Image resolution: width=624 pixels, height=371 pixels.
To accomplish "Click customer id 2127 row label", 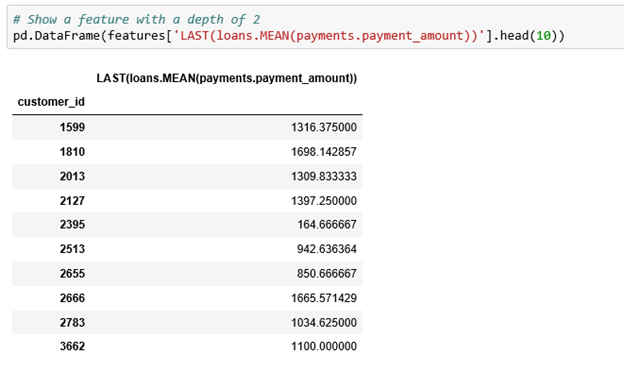I will (x=72, y=201).
